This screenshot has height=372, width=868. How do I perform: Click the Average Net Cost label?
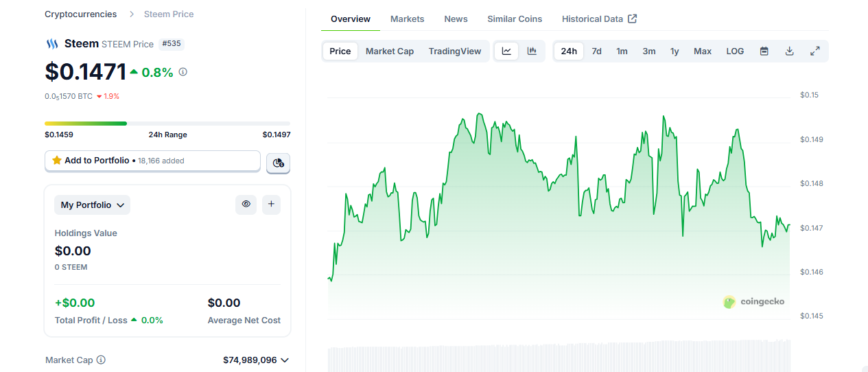[x=244, y=321]
